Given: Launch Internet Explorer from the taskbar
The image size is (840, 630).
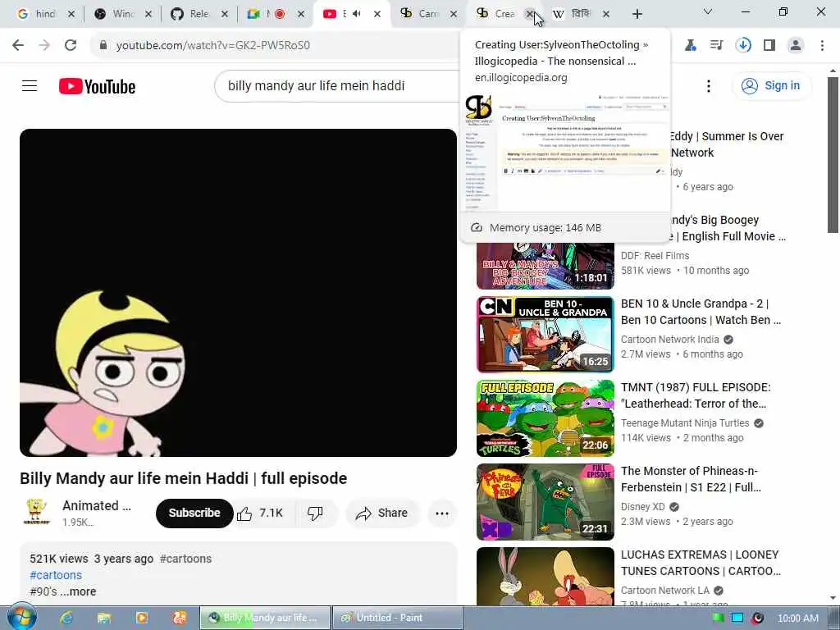Looking at the screenshot, I should point(66,618).
